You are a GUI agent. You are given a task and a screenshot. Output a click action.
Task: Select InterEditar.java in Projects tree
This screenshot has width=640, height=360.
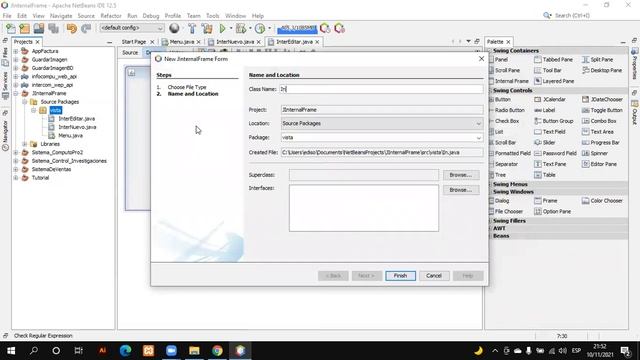[x=76, y=118]
